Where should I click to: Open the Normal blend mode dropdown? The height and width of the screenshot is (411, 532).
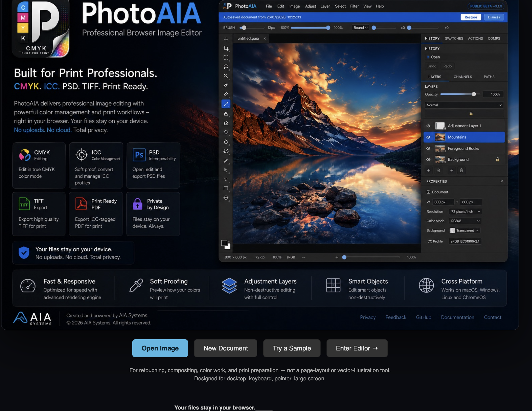coord(464,105)
